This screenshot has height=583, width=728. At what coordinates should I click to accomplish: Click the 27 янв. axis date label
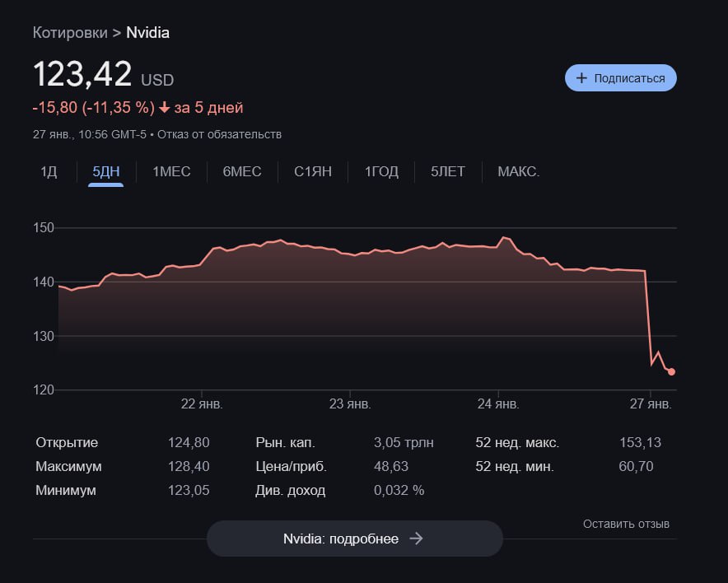(x=651, y=403)
